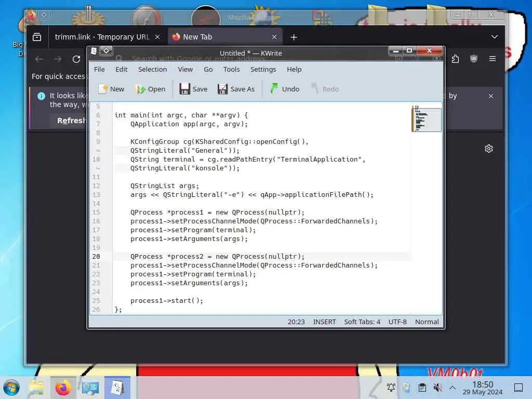Click the Firefox icon on the taskbar
This screenshot has height=399, width=532.
[63, 388]
